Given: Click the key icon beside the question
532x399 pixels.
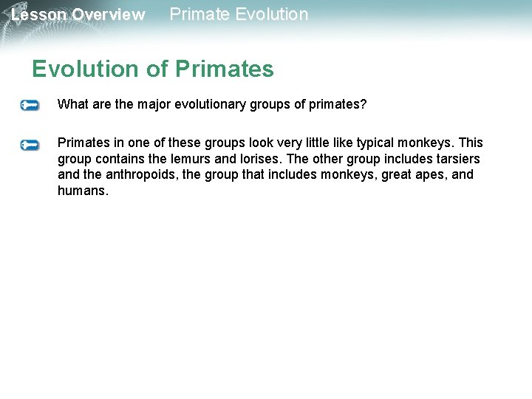Looking at the screenshot, I should point(30,105).
